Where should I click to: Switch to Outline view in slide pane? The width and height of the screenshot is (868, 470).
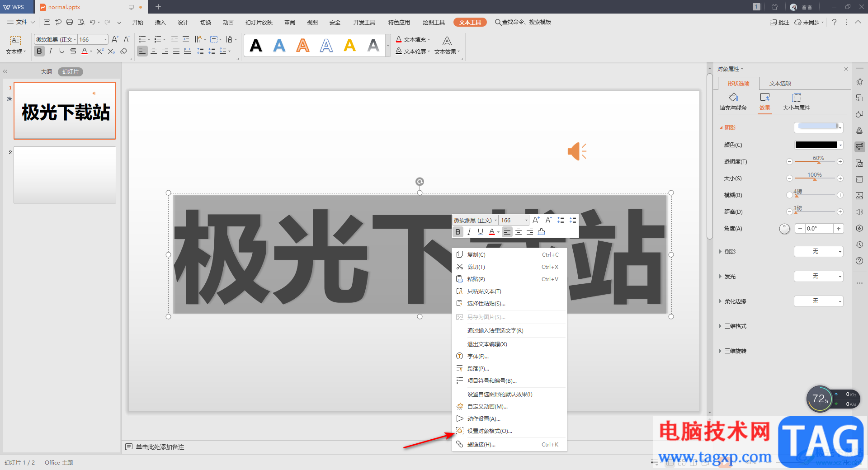click(x=47, y=72)
